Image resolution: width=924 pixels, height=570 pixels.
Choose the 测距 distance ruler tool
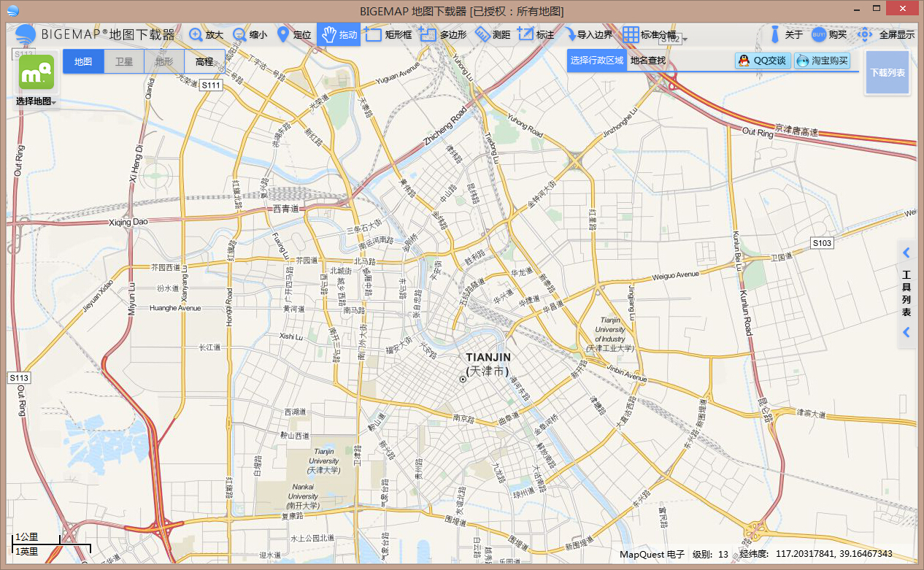click(x=493, y=34)
